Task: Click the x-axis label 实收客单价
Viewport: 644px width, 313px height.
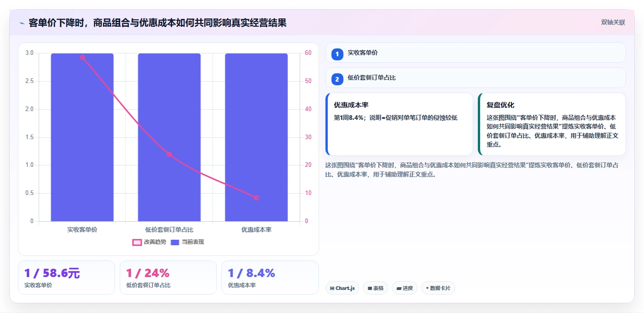Action: click(x=82, y=230)
